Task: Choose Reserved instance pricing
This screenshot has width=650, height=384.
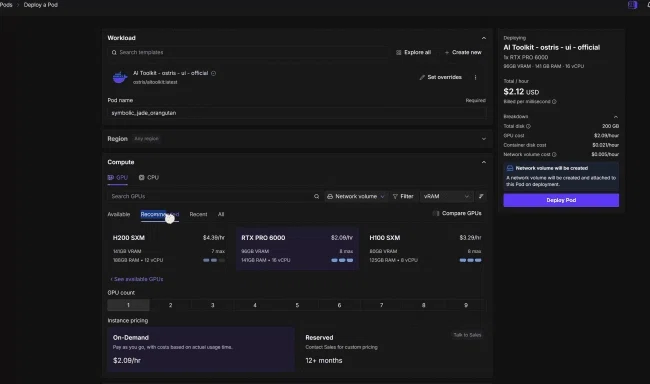Action: [x=393, y=349]
